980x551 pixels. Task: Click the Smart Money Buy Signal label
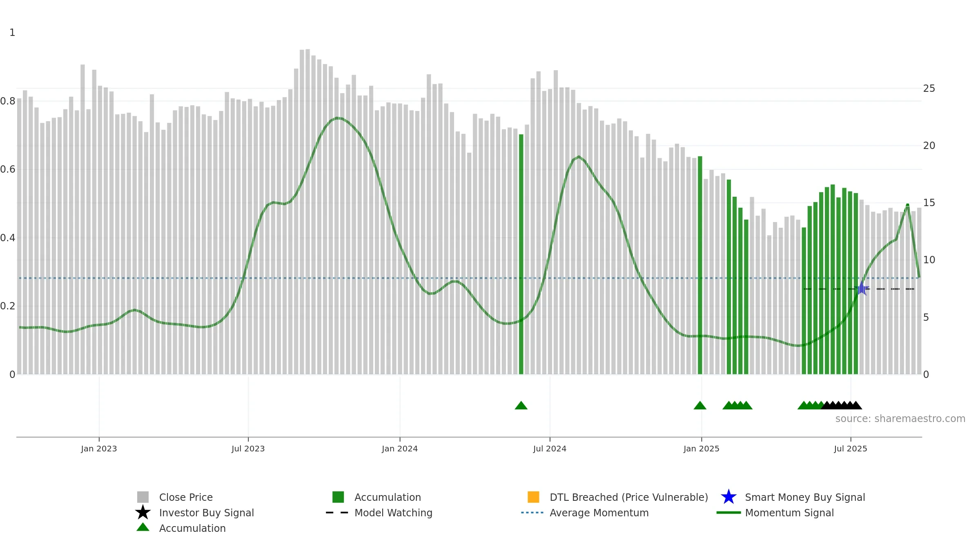tap(805, 497)
